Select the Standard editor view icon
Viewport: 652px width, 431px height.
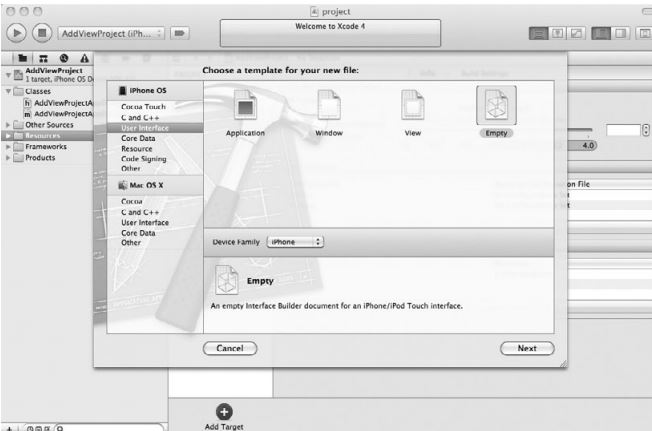(538, 33)
